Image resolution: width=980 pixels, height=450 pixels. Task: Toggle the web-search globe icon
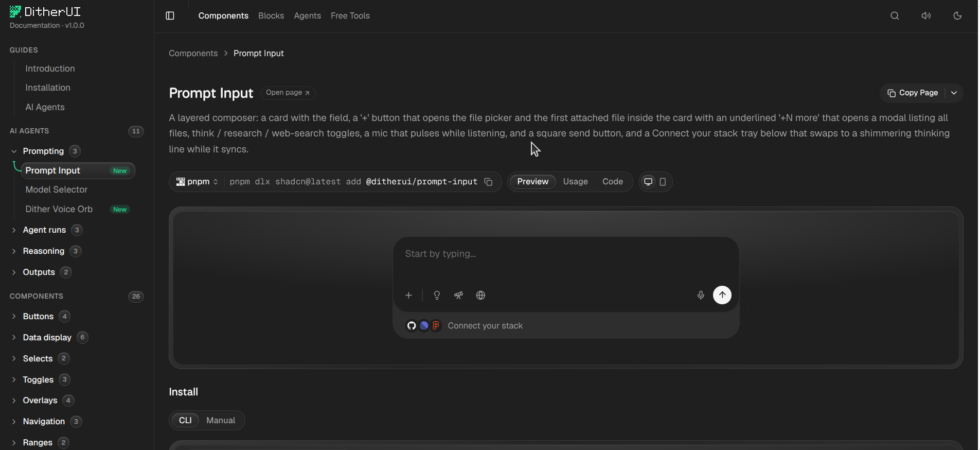tap(480, 296)
